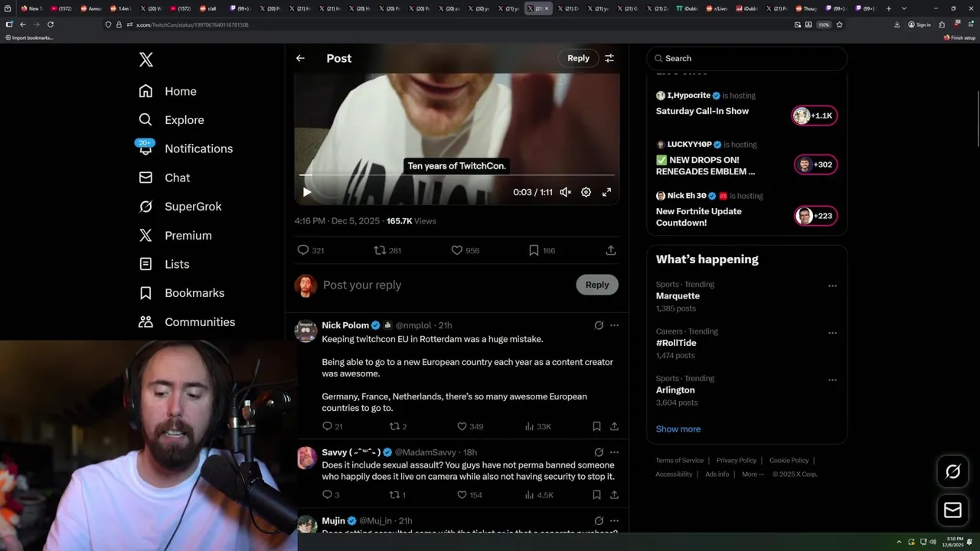Like Savvy's comment with 154 likes
Viewport: 980px width, 551px height.
[469, 495]
